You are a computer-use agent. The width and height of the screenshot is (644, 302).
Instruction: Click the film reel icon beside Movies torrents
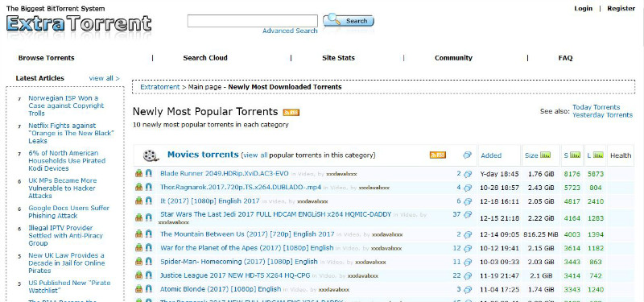coord(151,155)
